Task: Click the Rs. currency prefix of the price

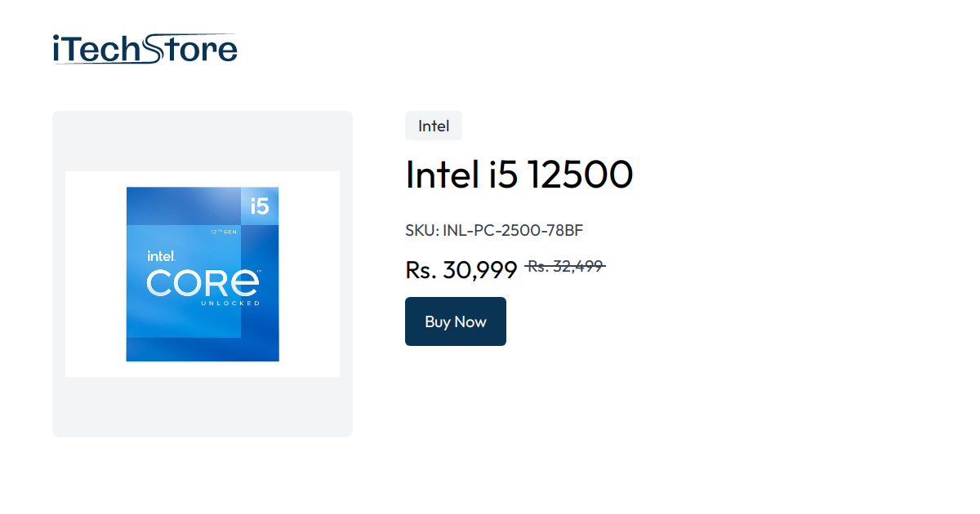Action: point(420,269)
